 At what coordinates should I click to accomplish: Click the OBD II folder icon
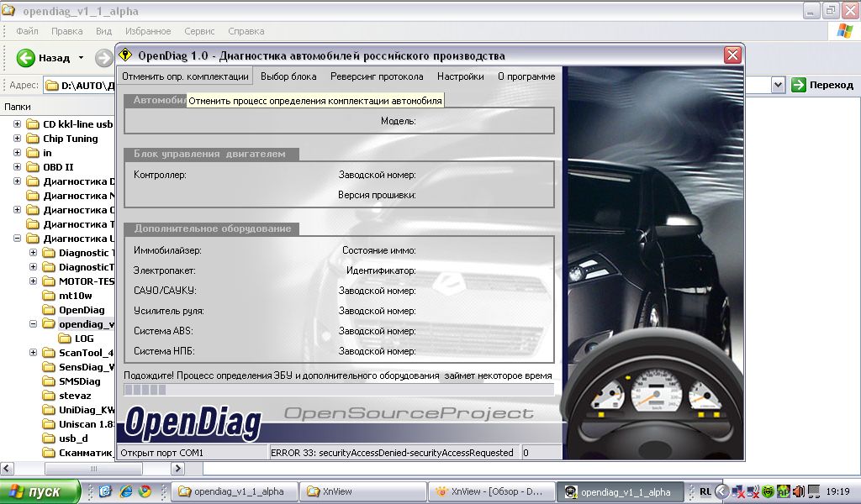(x=33, y=167)
